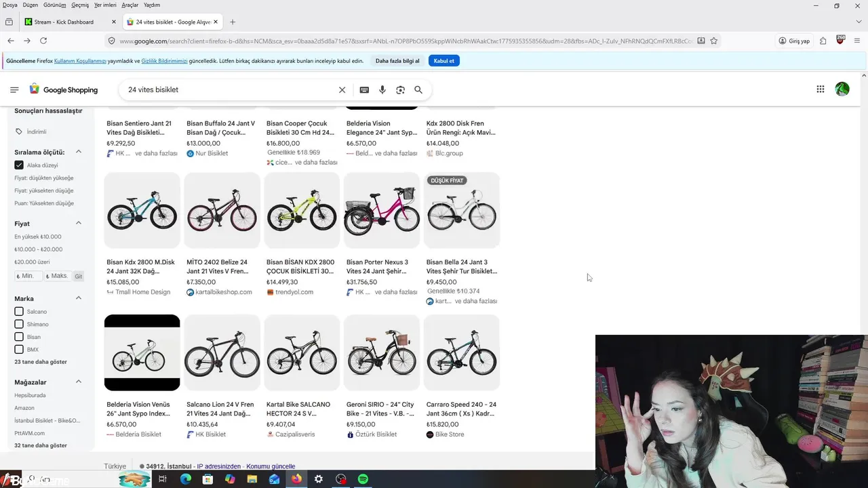Tick the Shimano brand checkbox
868x488 pixels.
point(19,324)
